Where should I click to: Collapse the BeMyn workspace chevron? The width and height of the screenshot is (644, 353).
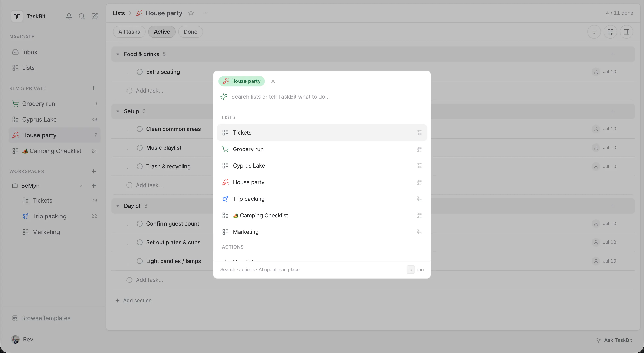pyautogui.click(x=81, y=186)
